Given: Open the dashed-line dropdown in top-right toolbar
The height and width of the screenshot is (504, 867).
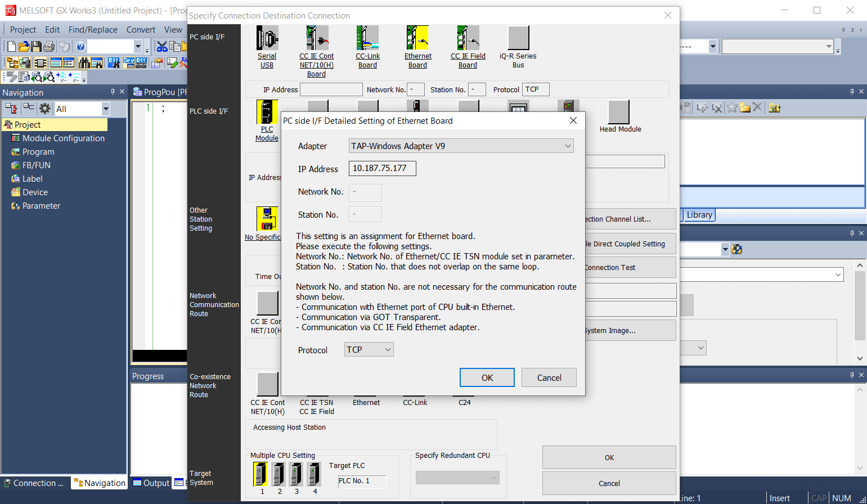Looking at the screenshot, I should [713, 47].
